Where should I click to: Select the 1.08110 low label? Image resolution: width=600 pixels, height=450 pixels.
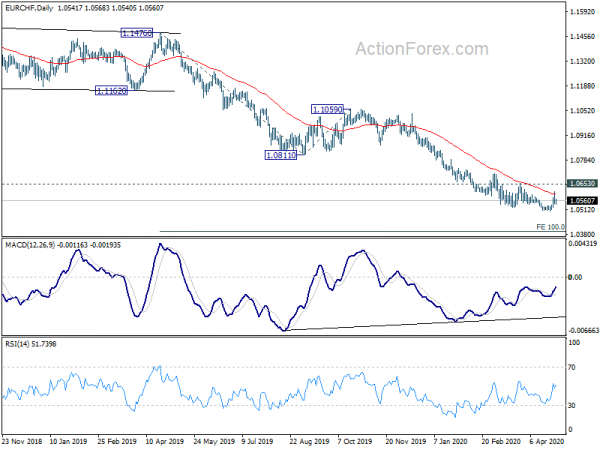pyautogui.click(x=280, y=155)
